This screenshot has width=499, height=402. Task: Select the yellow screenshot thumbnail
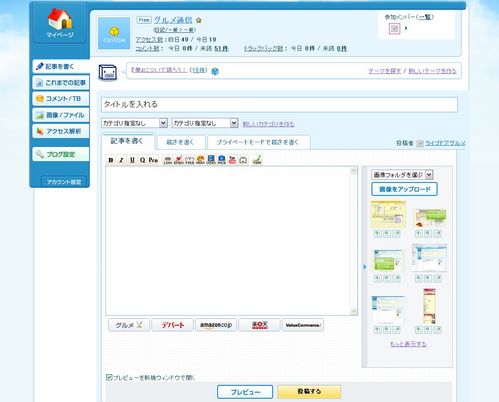click(388, 214)
